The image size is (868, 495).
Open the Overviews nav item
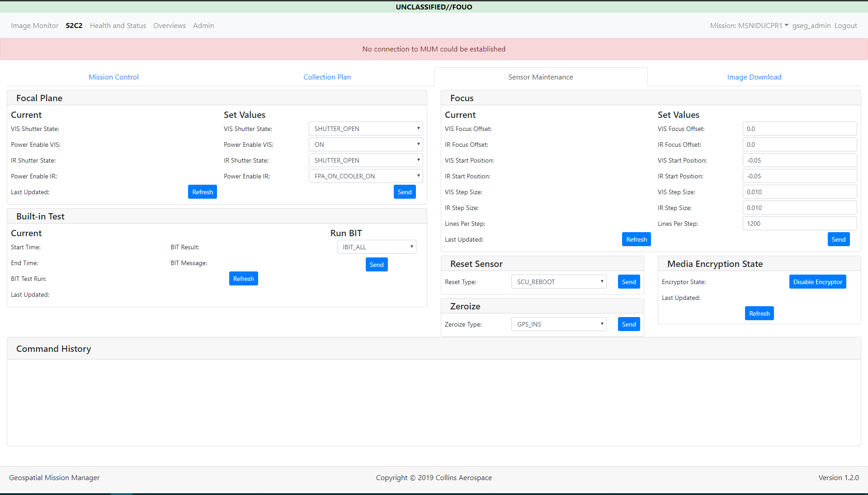pos(170,25)
